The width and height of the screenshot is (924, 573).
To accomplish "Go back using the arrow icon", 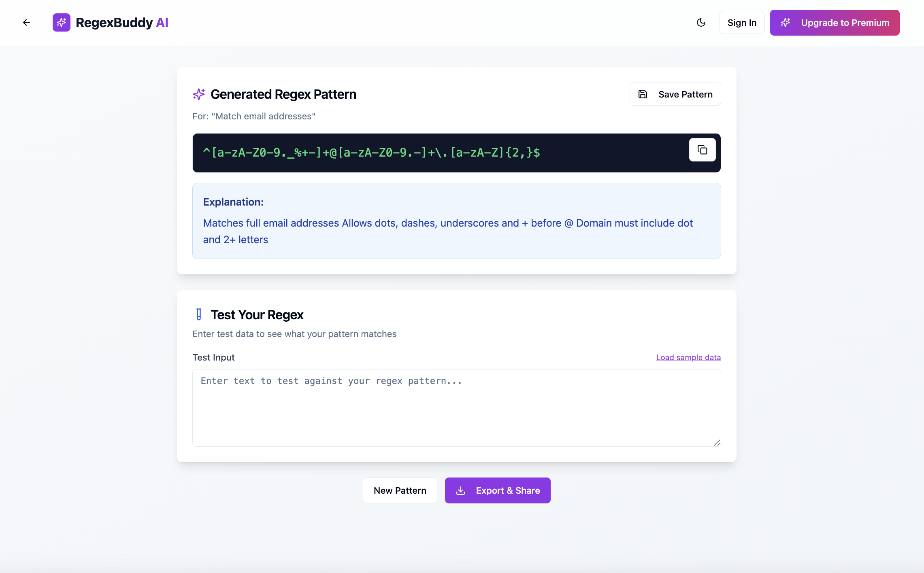I will 26,23.
